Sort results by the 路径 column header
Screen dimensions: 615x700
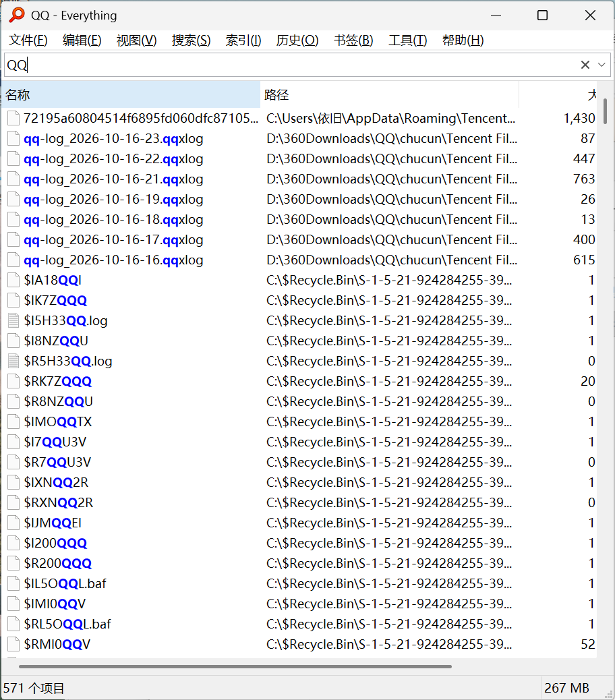(389, 94)
